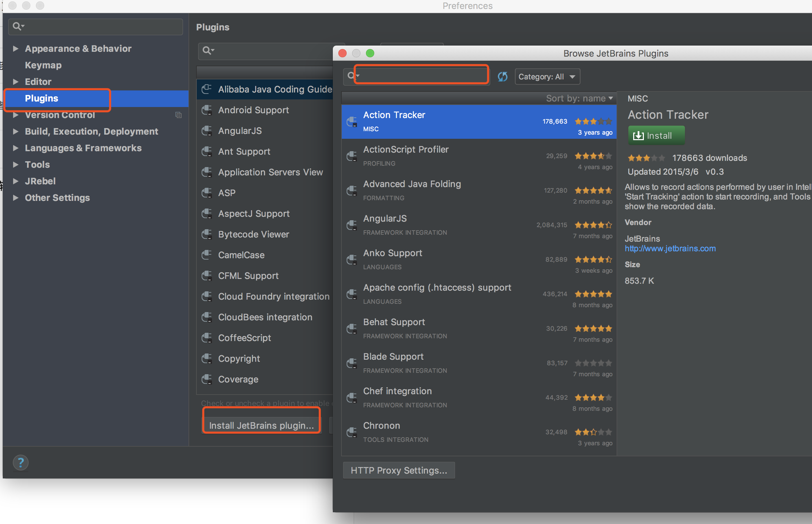This screenshot has width=812, height=524.
Task: Click the Chronon plugin icon
Action: [x=352, y=433]
